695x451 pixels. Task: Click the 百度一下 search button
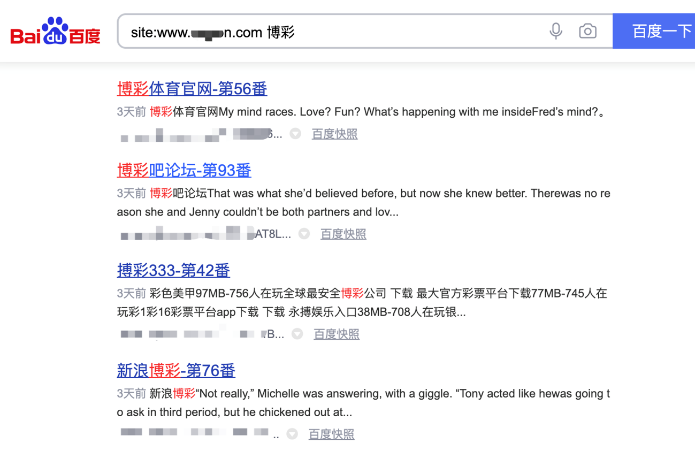click(x=654, y=31)
